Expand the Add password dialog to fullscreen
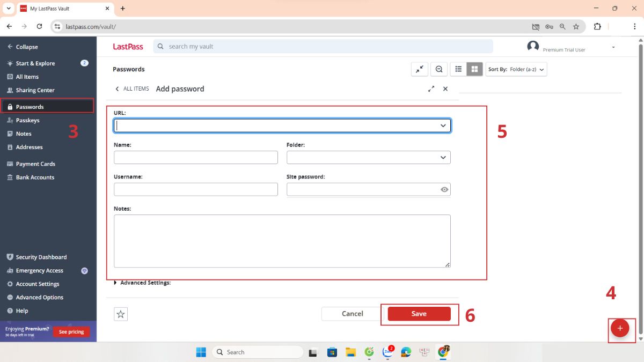 point(431,89)
